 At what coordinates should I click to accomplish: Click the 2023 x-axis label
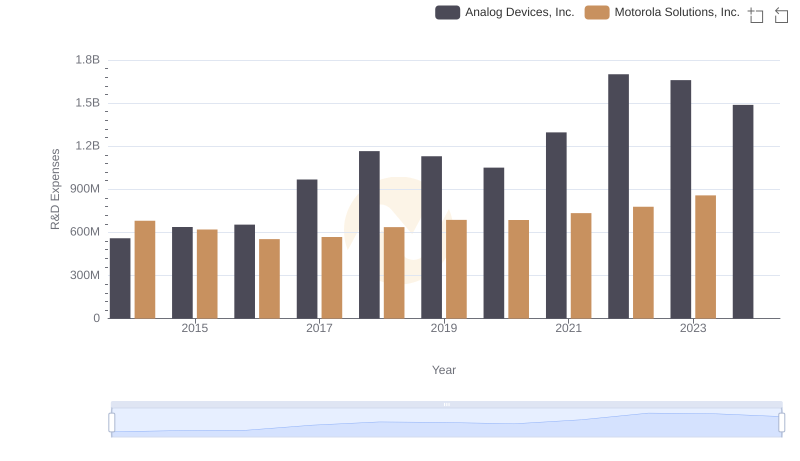tap(693, 328)
